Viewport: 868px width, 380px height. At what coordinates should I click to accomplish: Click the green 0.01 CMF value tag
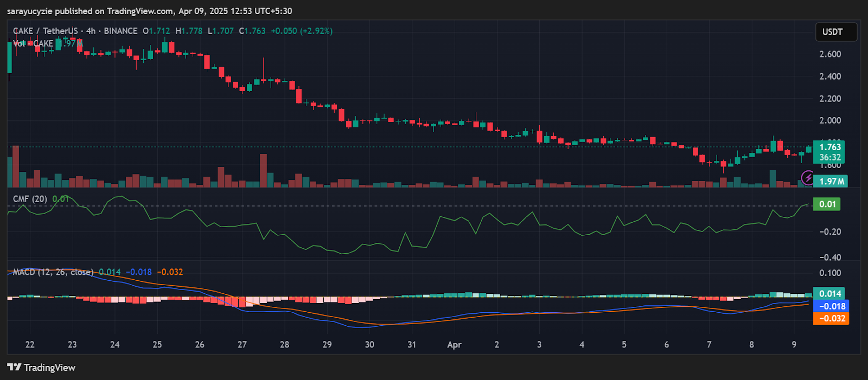point(827,204)
